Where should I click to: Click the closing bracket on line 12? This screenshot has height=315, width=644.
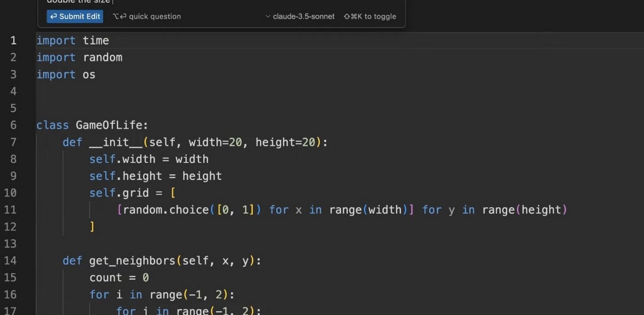tap(92, 227)
